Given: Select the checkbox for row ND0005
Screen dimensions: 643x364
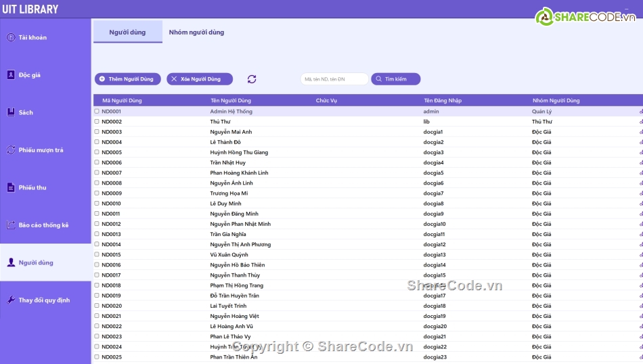Looking at the screenshot, I should 97,152.
